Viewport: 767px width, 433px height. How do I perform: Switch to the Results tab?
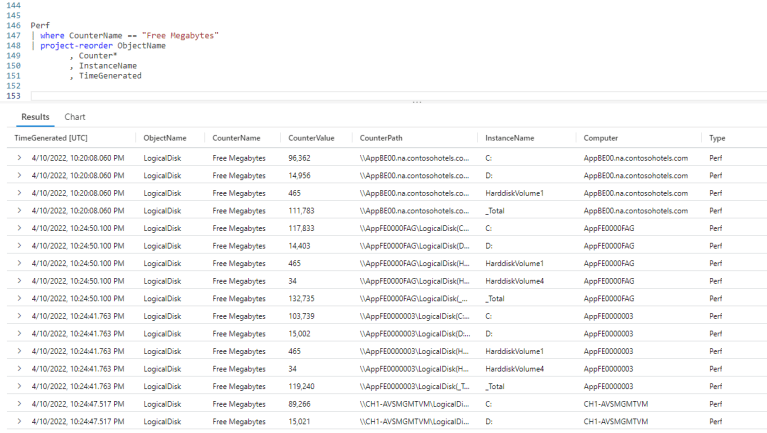pyautogui.click(x=35, y=117)
